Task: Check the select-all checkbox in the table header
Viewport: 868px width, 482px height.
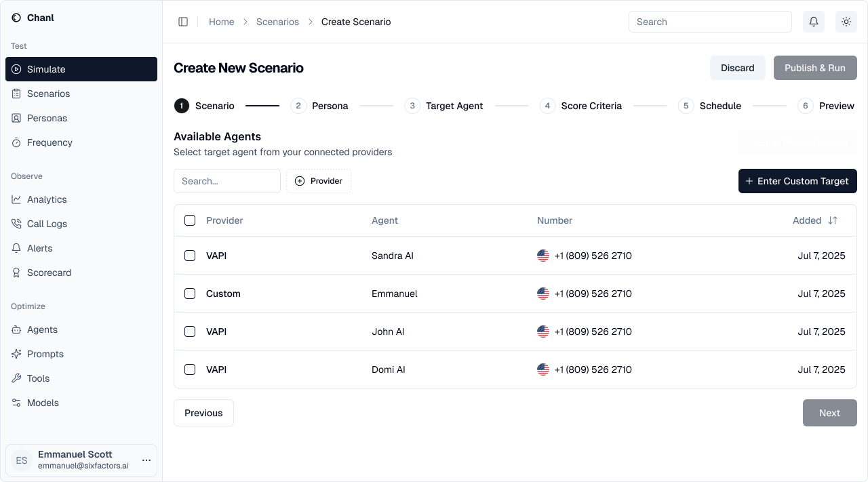Action: 190,220
